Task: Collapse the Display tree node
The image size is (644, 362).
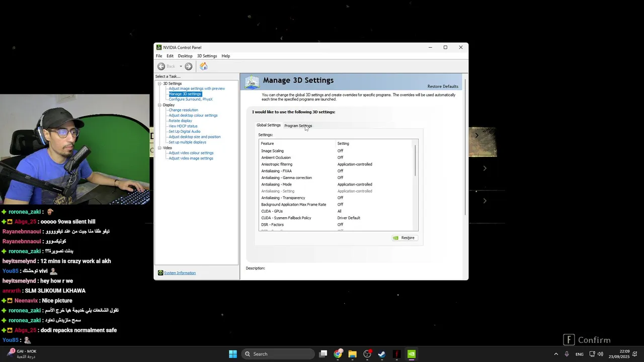Action: [159, 105]
